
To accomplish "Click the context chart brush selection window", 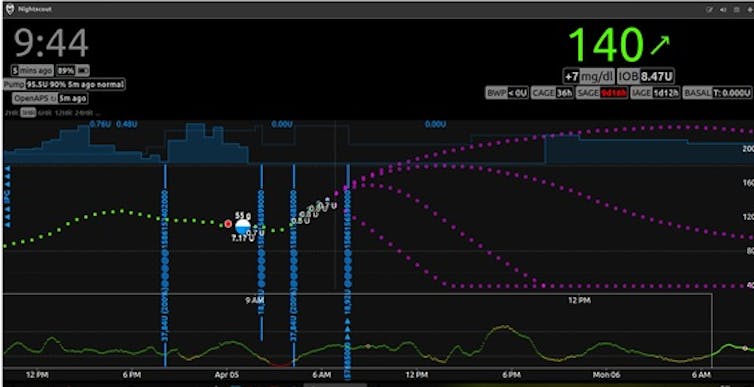I will (357, 330).
